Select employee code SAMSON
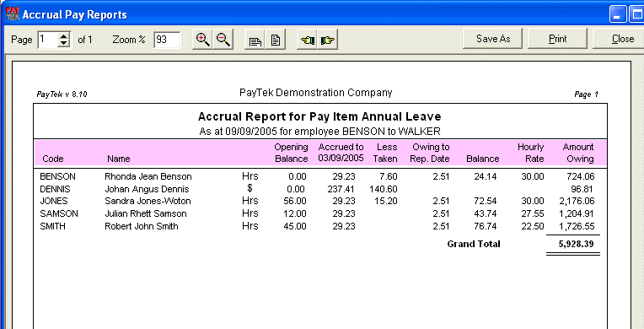 click(x=59, y=213)
